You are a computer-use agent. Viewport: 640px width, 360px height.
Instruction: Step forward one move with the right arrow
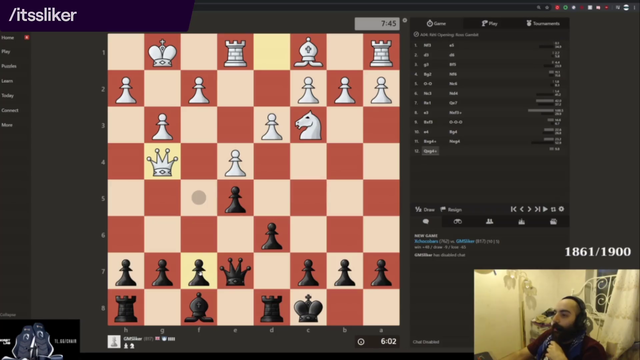(529, 209)
